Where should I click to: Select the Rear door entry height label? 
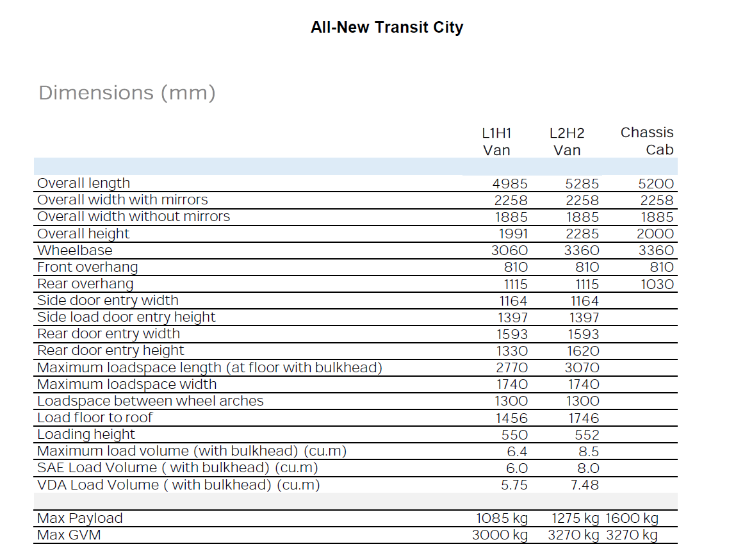[110, 350]
